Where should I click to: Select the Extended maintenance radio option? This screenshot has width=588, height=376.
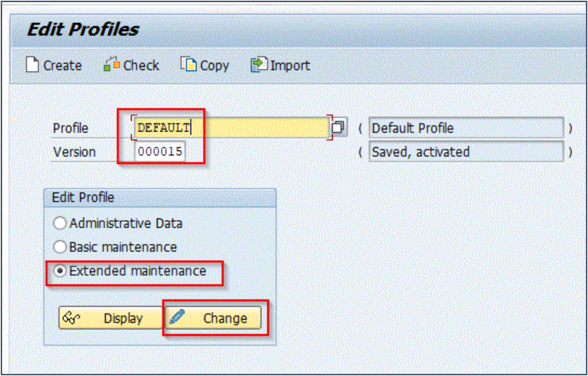coord(60,271)
